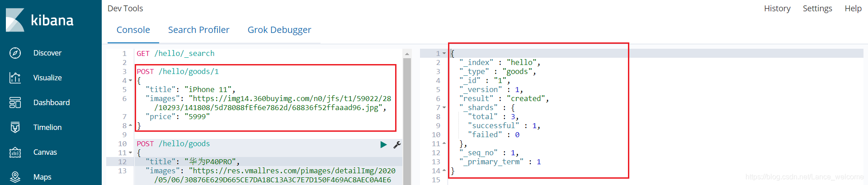The height and width of the screenshot is (185, 868).
Task: Open Visualize chart icon in sidebar
Action: [15, 78]
